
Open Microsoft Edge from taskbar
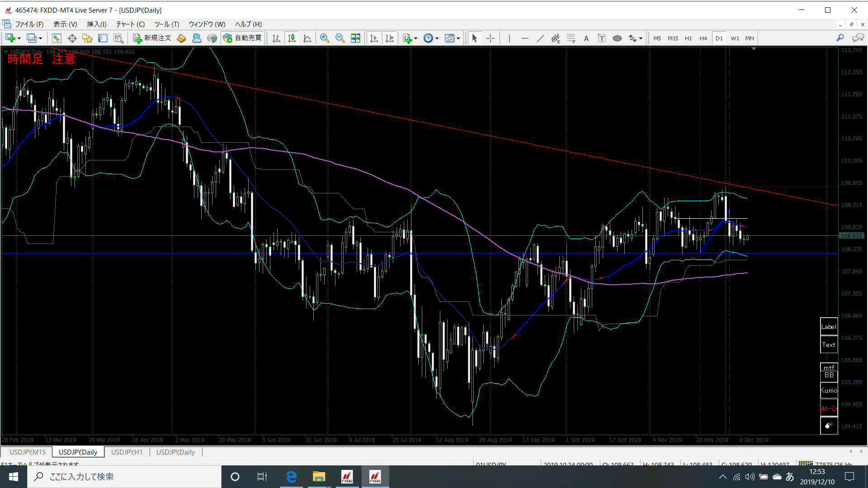(x=291, y=477)
